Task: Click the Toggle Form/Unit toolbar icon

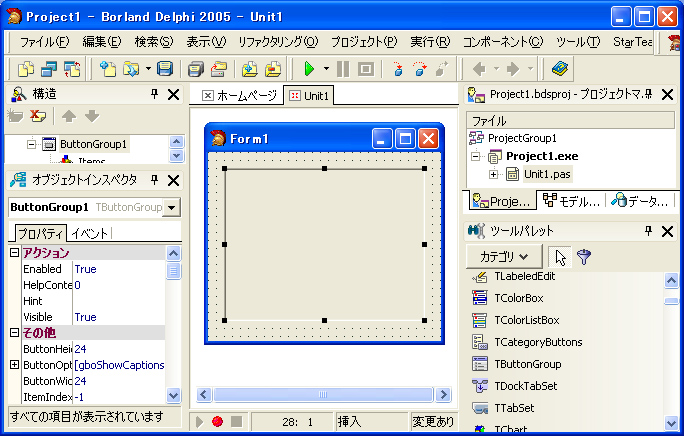Action: (72, 69)
